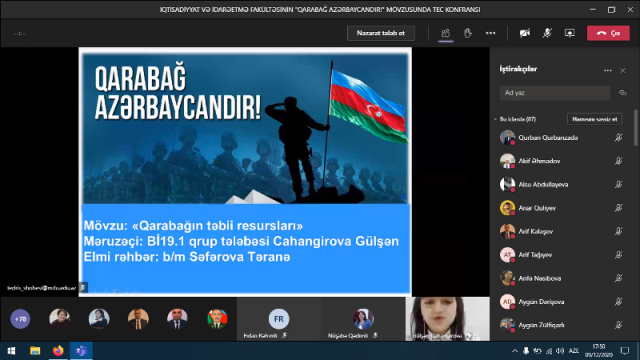Toggle the camera on or off
640x360 pixels.
pos(524,33)
